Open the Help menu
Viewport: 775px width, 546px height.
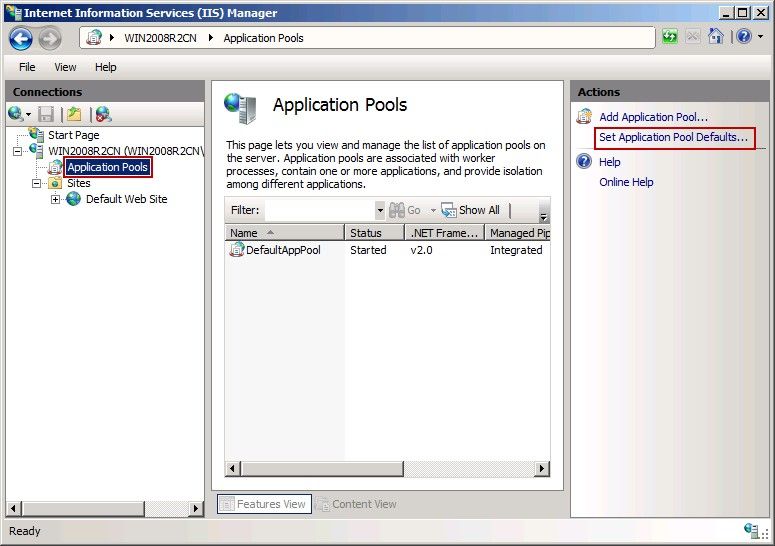(x=106, y=67)
